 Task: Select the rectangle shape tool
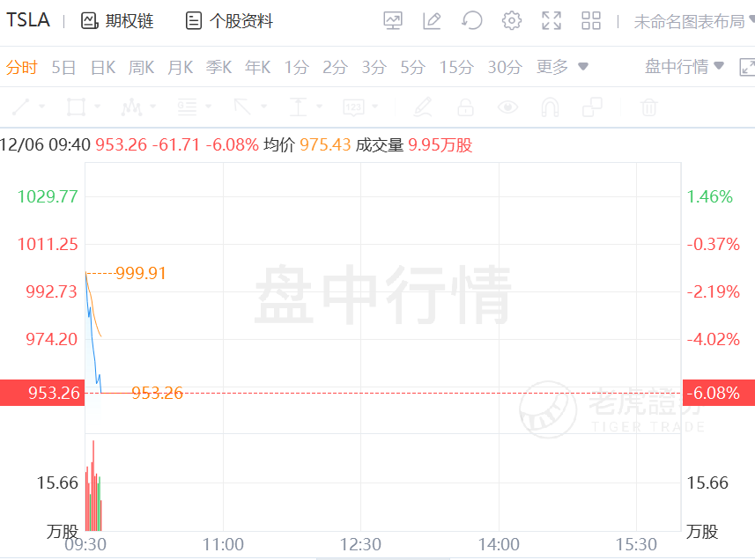point(76,107)
